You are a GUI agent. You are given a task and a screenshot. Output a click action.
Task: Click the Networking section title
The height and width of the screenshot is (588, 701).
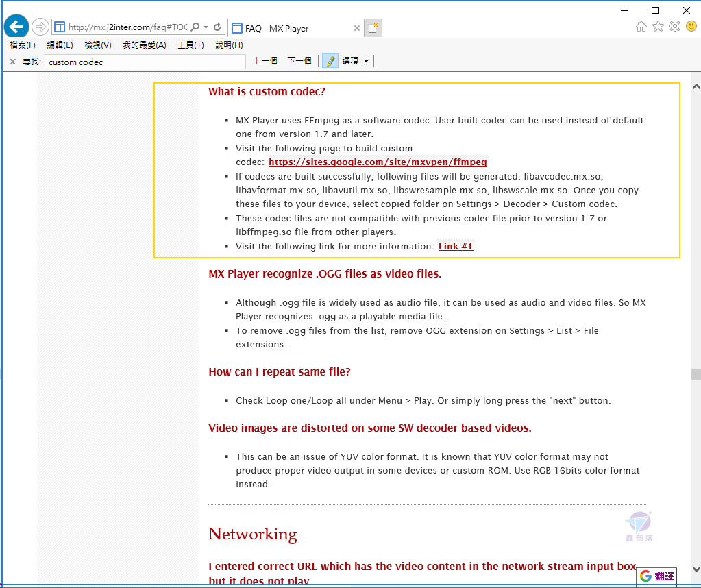coord(253,534)
